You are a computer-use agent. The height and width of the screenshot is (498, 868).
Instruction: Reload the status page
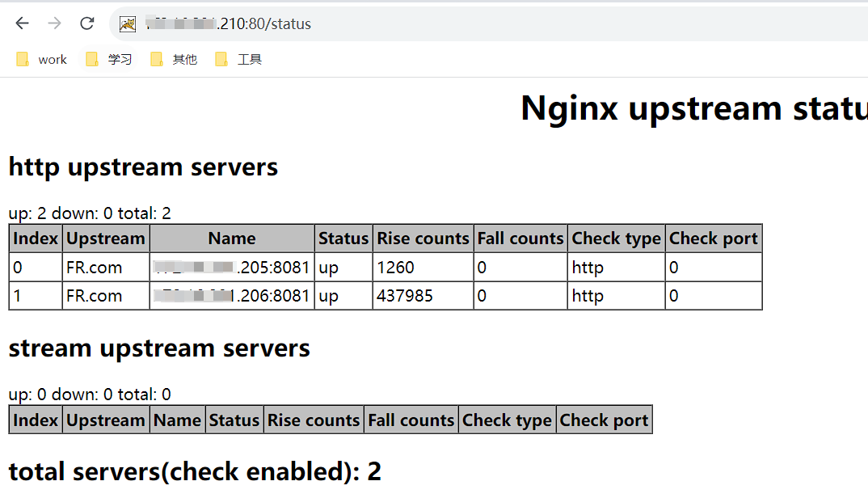click(87, 23)
